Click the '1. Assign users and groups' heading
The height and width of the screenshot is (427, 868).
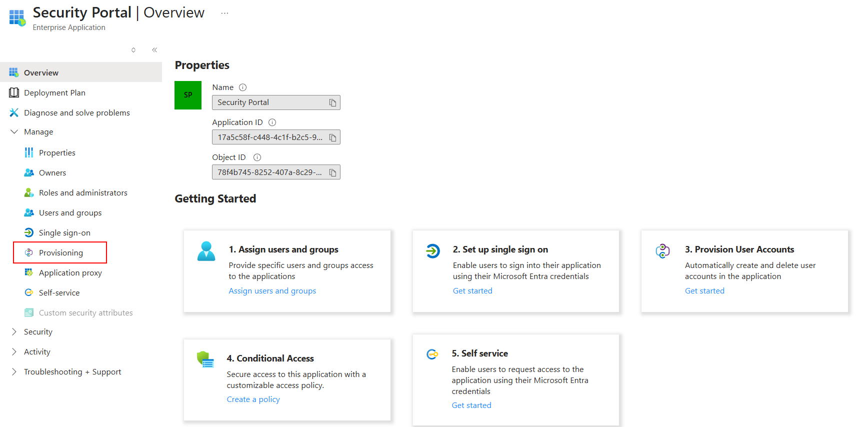click(283, 249)
